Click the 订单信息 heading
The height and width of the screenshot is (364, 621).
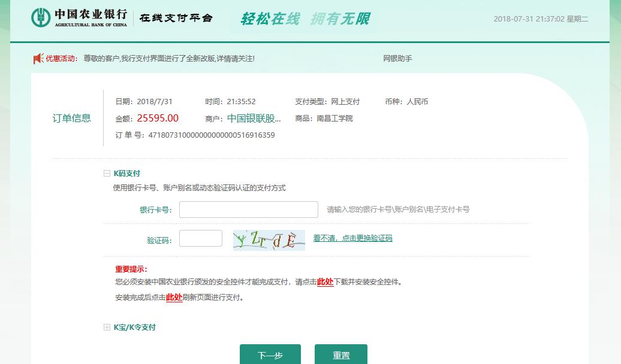[x=72, y=118]
